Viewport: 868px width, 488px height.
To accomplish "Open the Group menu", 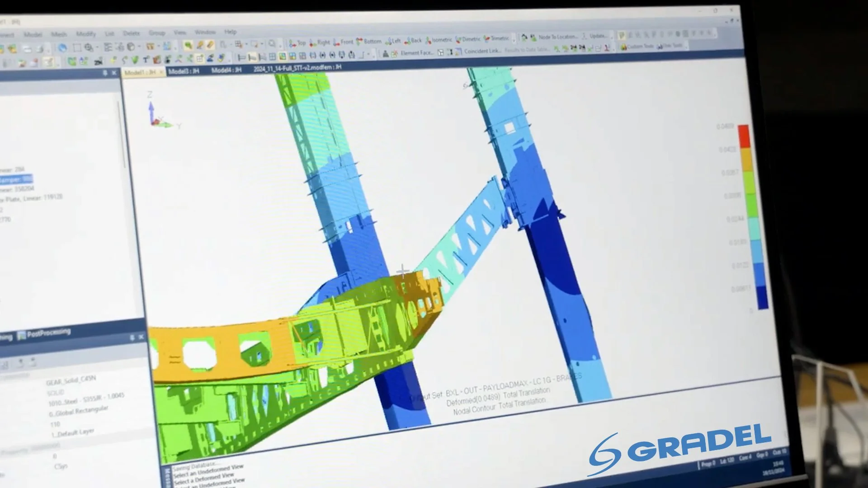I will (157, 33).
